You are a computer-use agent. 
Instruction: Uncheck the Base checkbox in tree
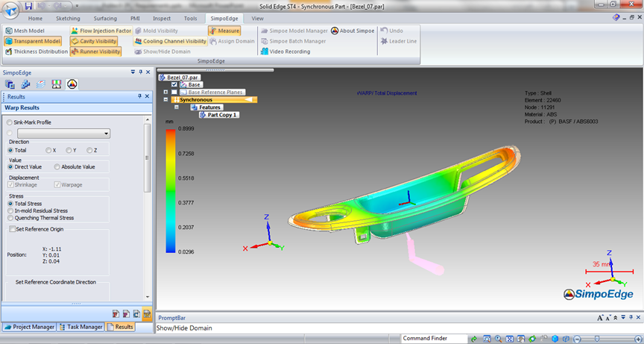(174, 84)
